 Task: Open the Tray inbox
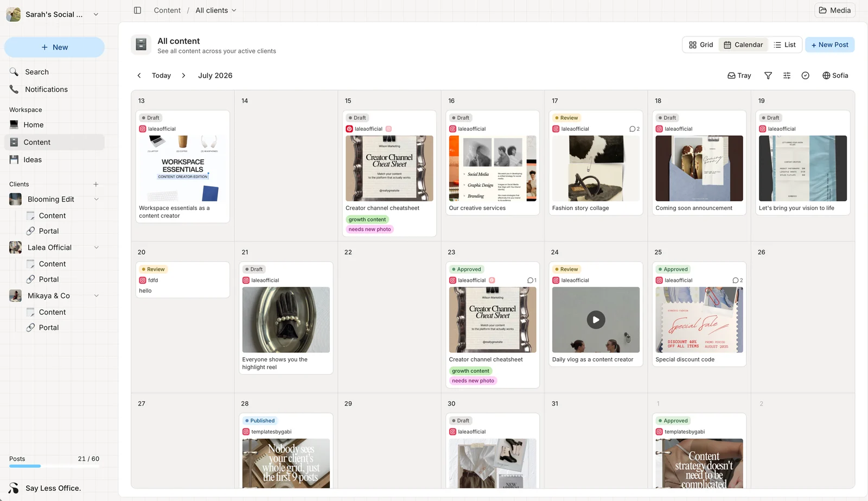coord(739,75)
